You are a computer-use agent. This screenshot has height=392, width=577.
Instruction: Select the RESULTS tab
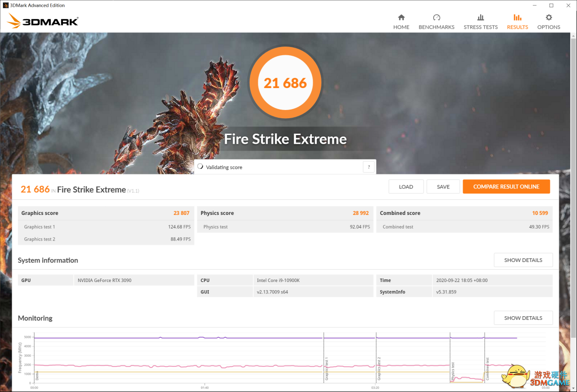click(x=517, y=22)
